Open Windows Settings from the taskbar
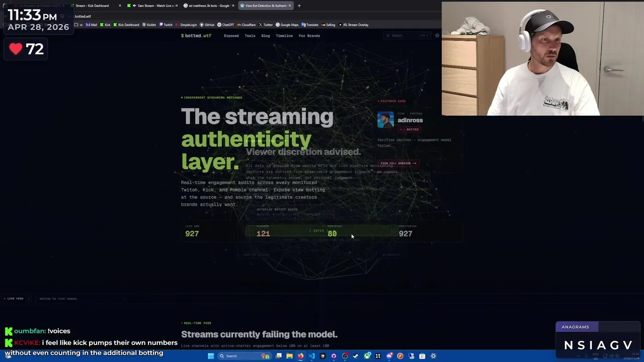The height and width of the screenshot is (362, 644). [x=433, y=356]
